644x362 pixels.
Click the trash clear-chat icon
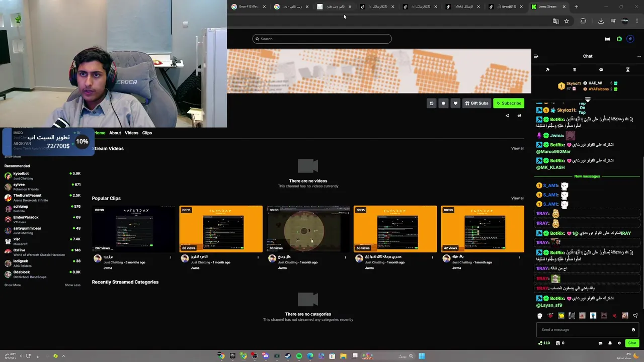[x=574, y=70]
